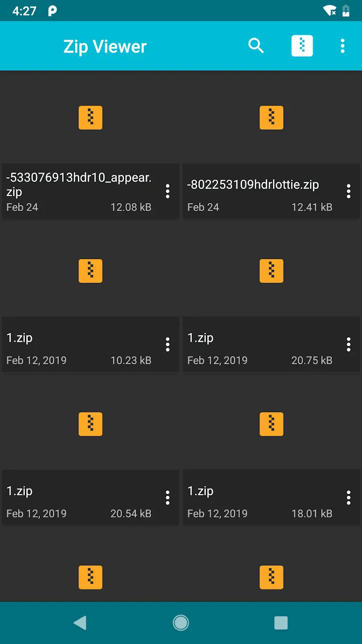This screenshot has width=362, height=644.
Task: Select the -533076913hdr10_appear.zip file name
Action: click(x=79, y=184)
